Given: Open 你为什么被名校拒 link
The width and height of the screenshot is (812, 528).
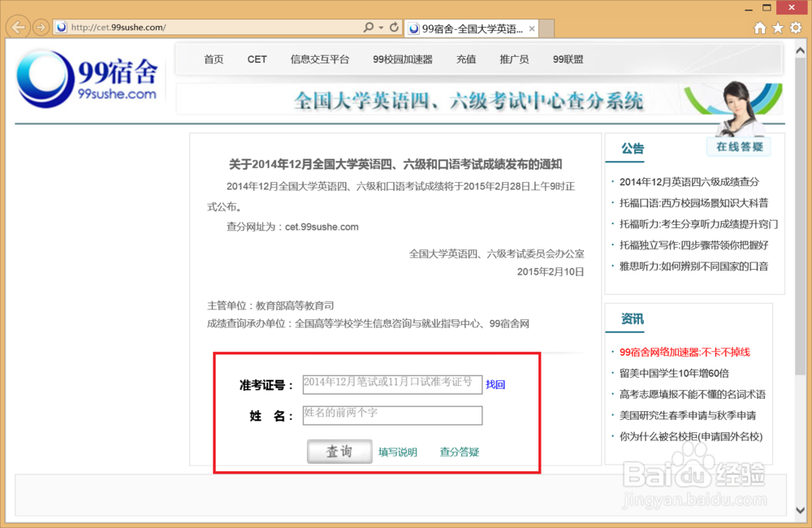Looking at the screenshot, I should tap(691, 437).
